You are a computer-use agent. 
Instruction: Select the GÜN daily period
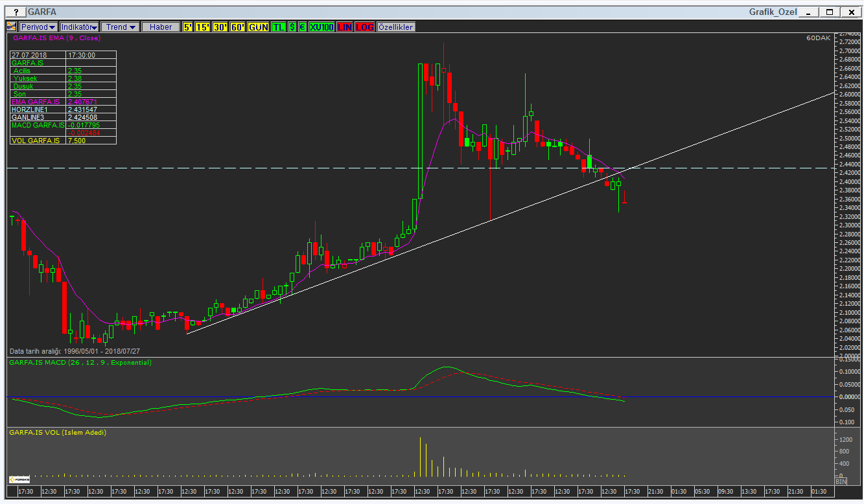pos(259,27)
